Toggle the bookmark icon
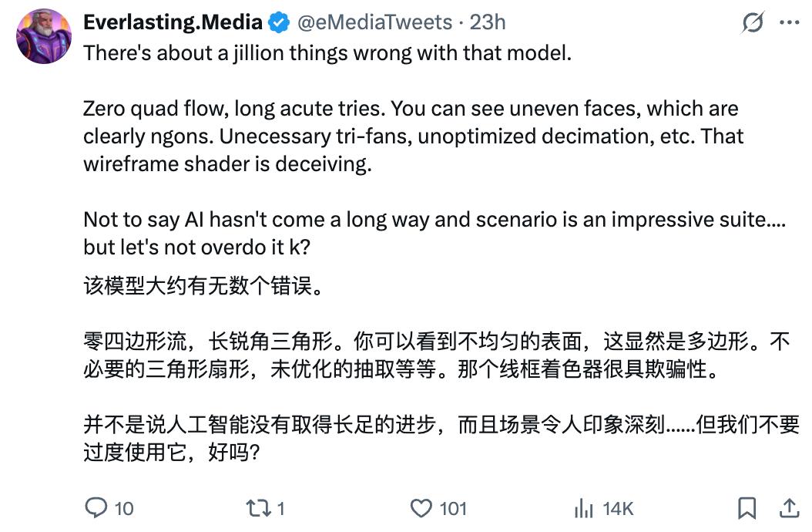This screenshot has height=532, width=812. click(x=747, y=508)
